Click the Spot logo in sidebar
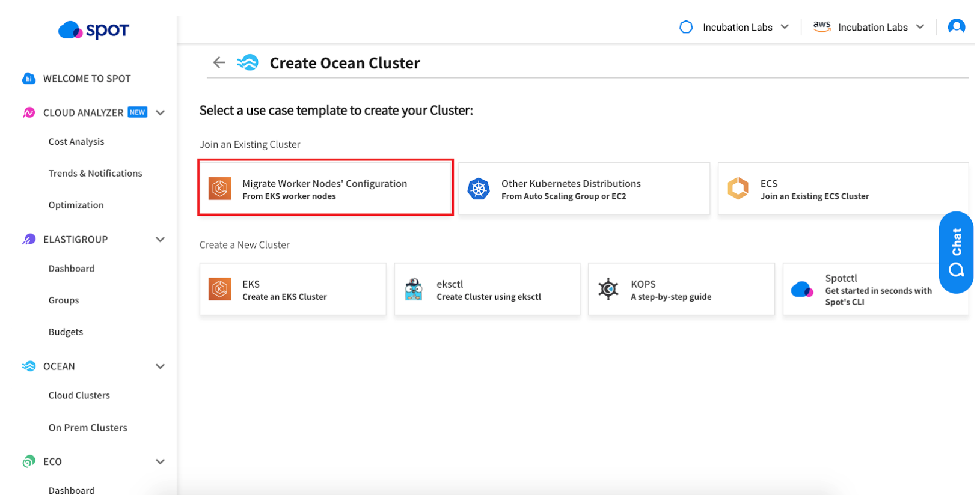The height and width of the screenshot is (495, 980). (94, 30)
